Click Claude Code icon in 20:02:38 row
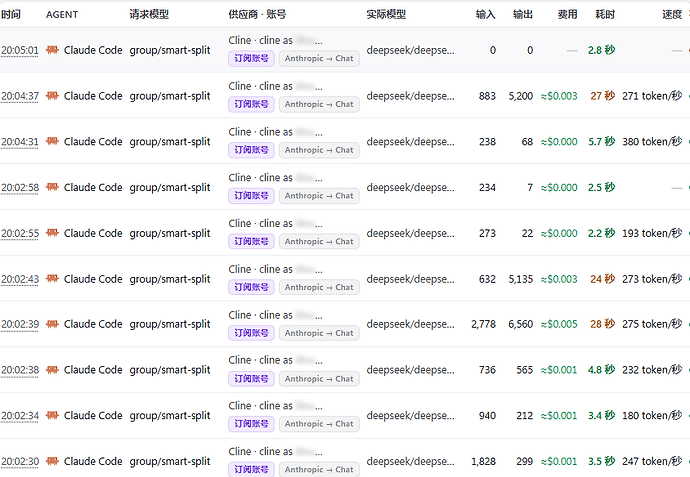This screenshot has height=477, width=690. 52,370
